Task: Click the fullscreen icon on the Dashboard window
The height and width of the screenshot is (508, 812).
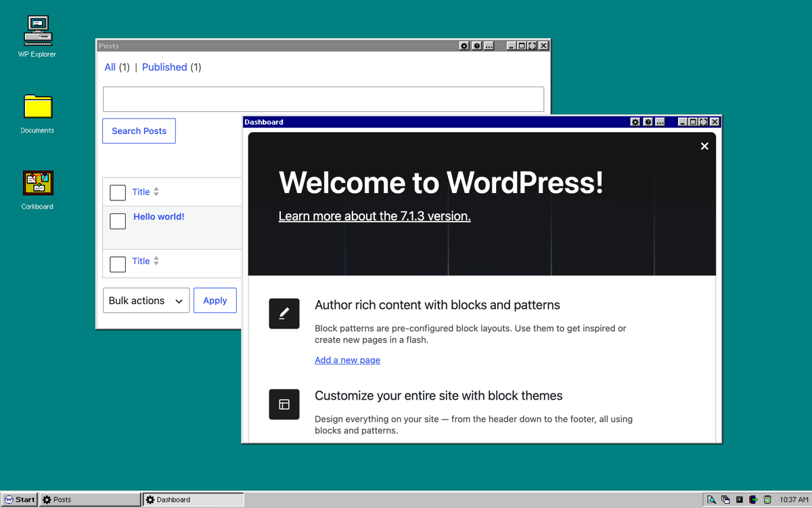Action: [x=704, y=122]
